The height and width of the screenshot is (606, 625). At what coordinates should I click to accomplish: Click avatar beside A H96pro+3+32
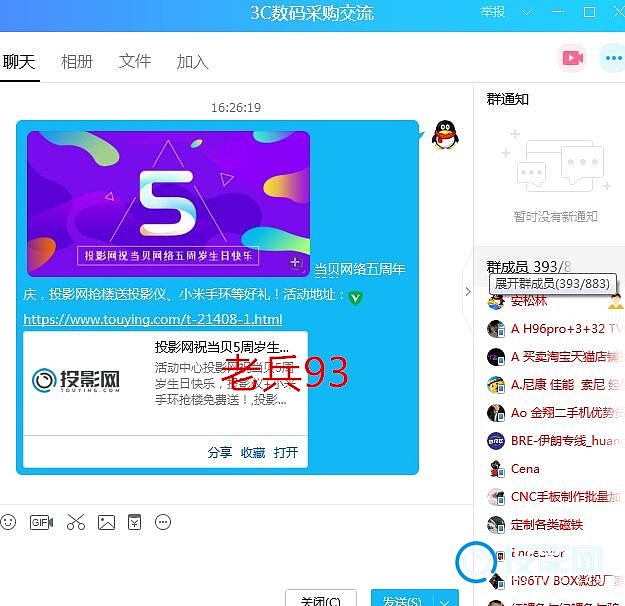[495, 329]
